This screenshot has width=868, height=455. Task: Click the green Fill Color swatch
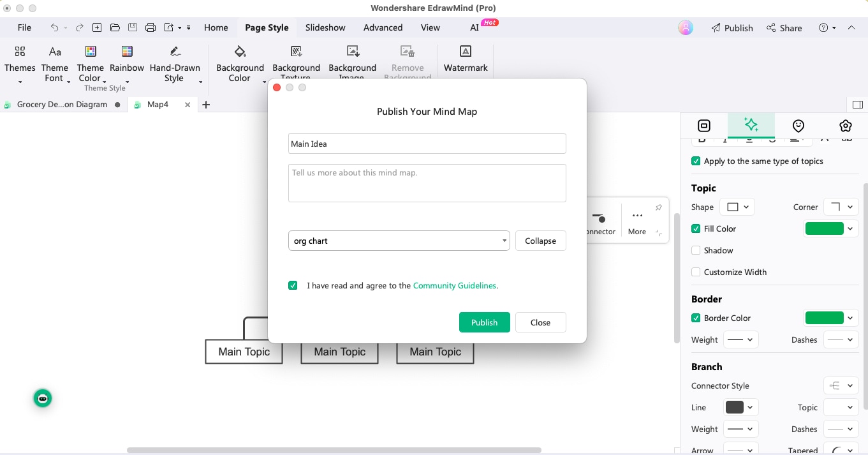pyautogui.click(x=824, y=228)
